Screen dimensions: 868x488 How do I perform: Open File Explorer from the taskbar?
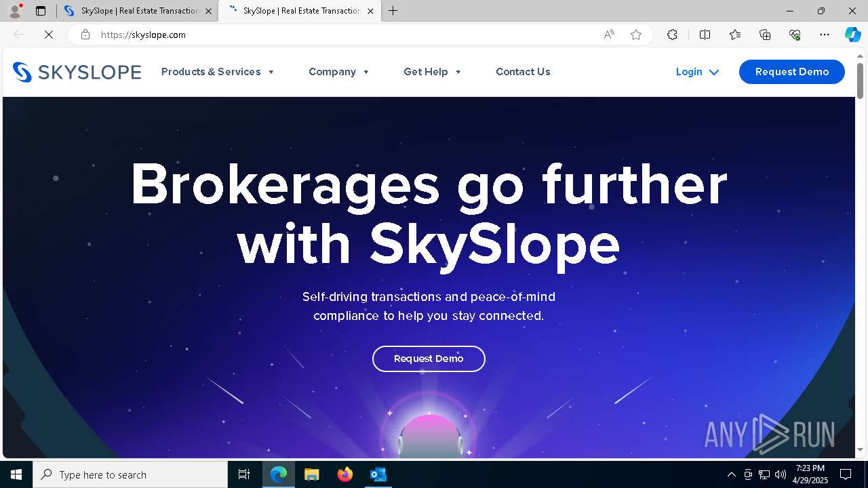pos(311,474)
